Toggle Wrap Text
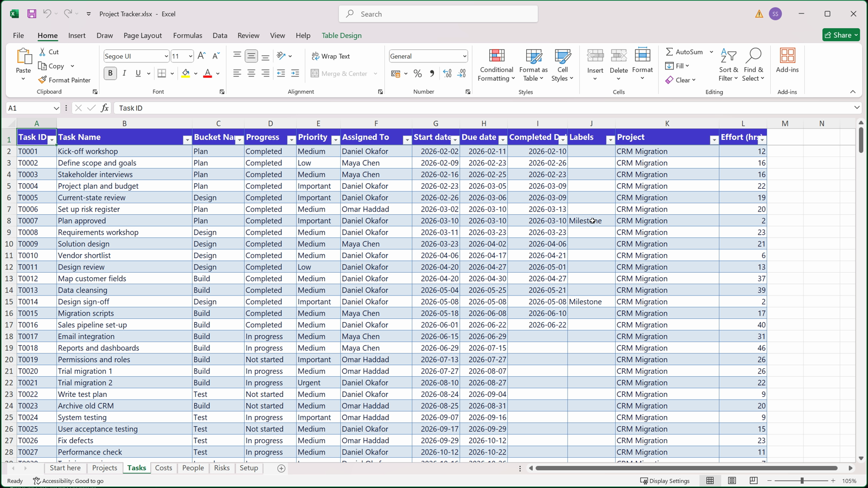Image resolution: width=868 pixels, height=488 pixels. tap(331, 56)
